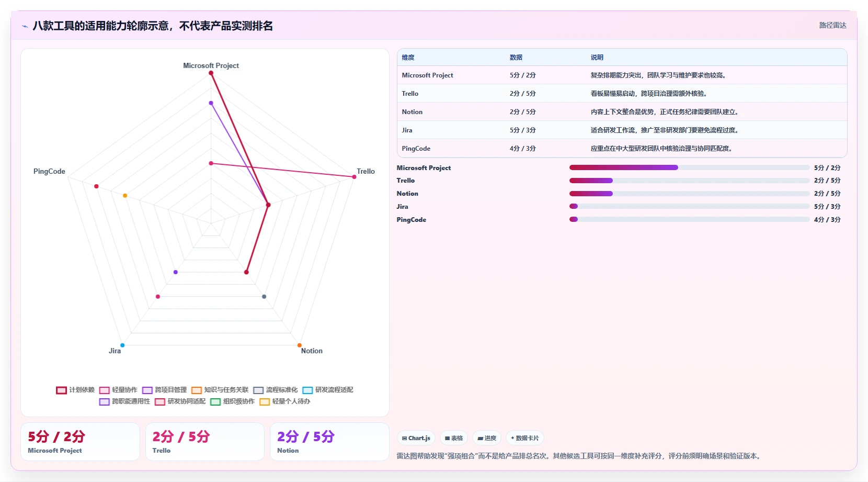The width and height of the screenshot is (868, 482).
Task: Click the 路径雷达 label in the header
Action: (x=832, y=25)
